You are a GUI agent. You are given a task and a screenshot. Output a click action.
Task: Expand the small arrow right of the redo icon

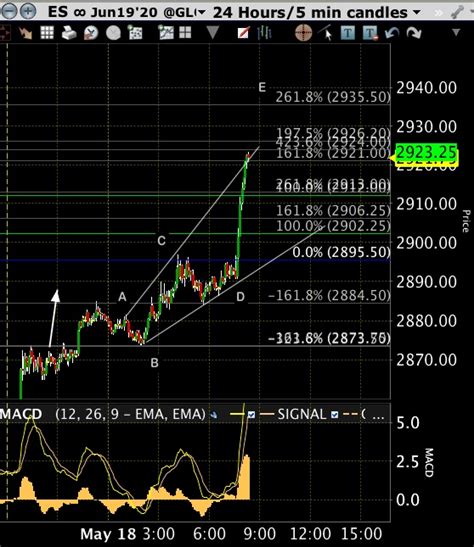point(456,33)
